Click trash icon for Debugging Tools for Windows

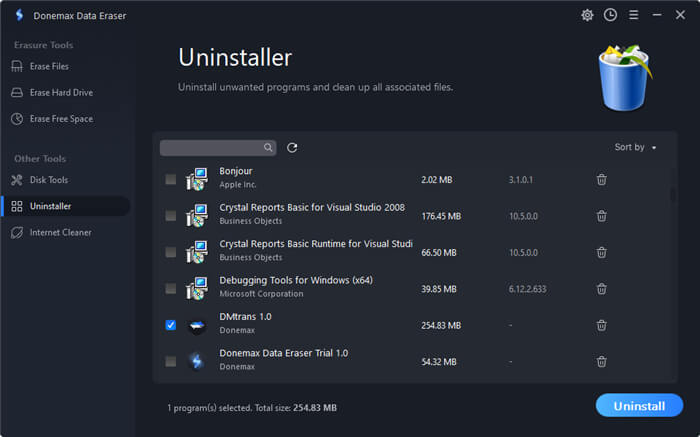point(601,289)
